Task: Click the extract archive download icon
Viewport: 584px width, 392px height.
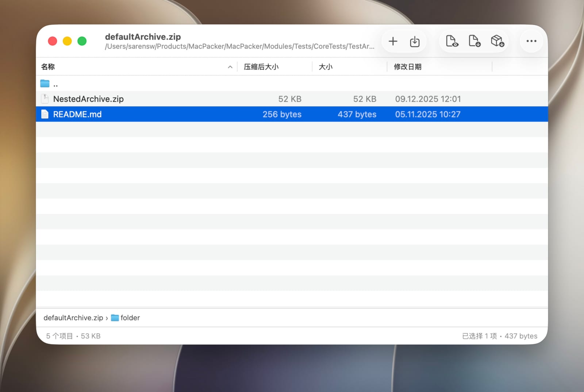Action: [x=415, y=41]
